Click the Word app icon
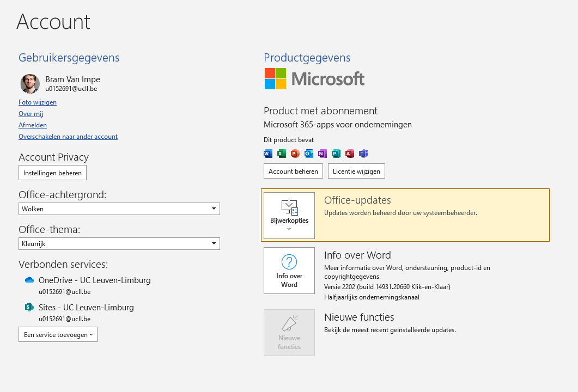This screenshot has height=392, width=578. (x=267, y=154)
